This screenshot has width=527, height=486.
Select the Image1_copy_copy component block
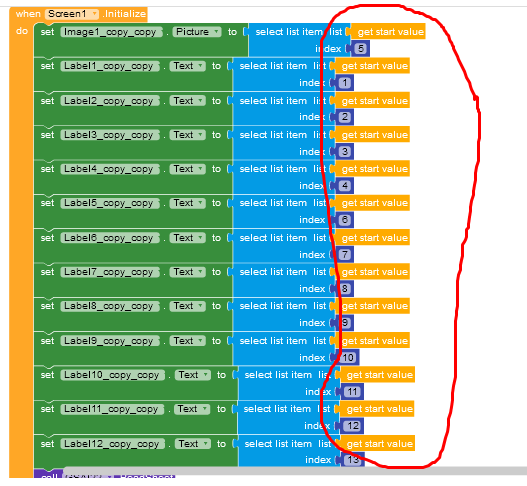click(111, 32)
